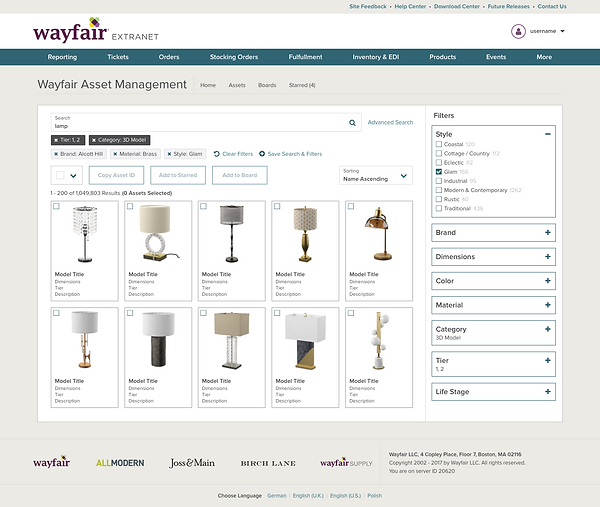This screenshot has height=507, width=600.
Task: Click the Wayfair Extranet logo
Action: click(96, 31)
